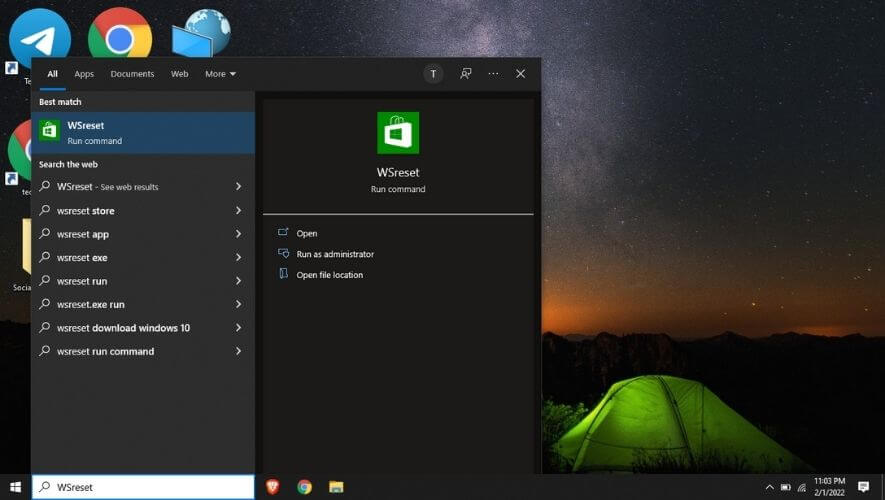The image size is (885, 500).
Task: Launch Brave browser from taskbar
Action: click(272, 487)
